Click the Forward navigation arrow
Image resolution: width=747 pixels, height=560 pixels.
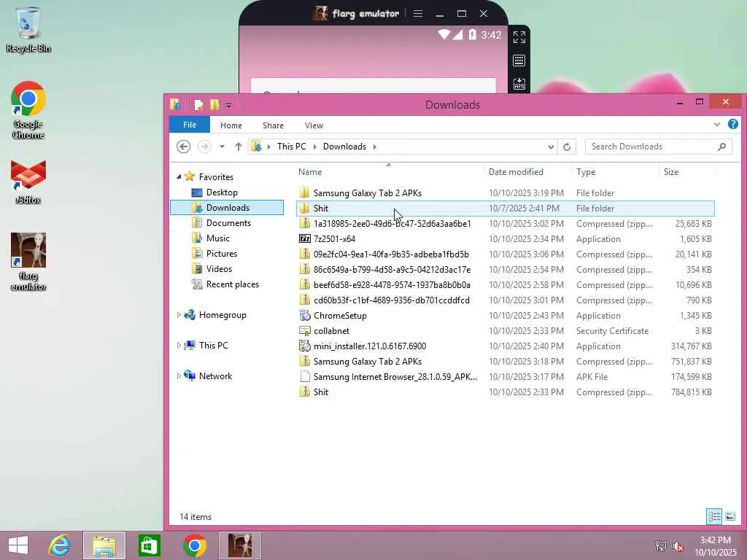point(204,147)
